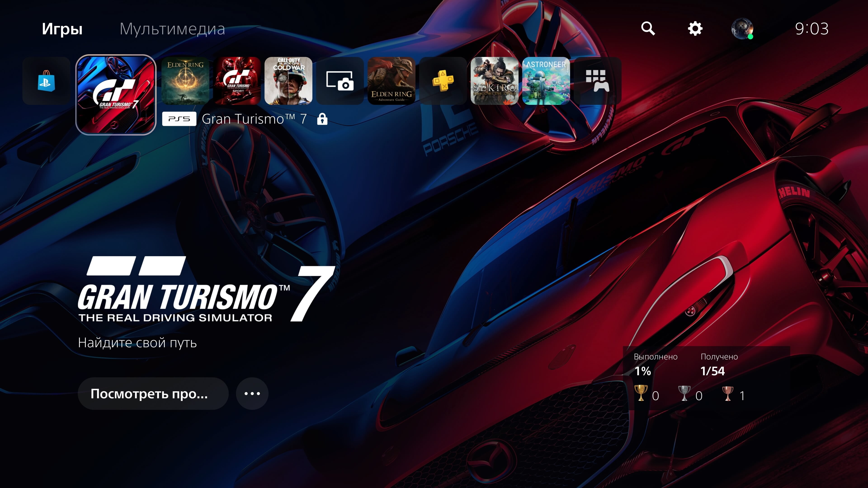Switch to the Игры tab
Image resolution: width=868 pixels, height=488 pixels.
pos(62,29)
